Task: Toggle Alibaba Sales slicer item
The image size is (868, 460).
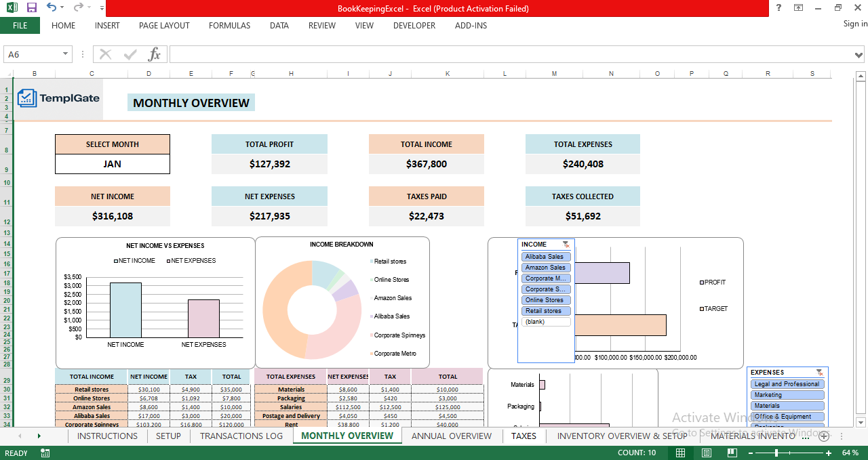Action: 546,257
